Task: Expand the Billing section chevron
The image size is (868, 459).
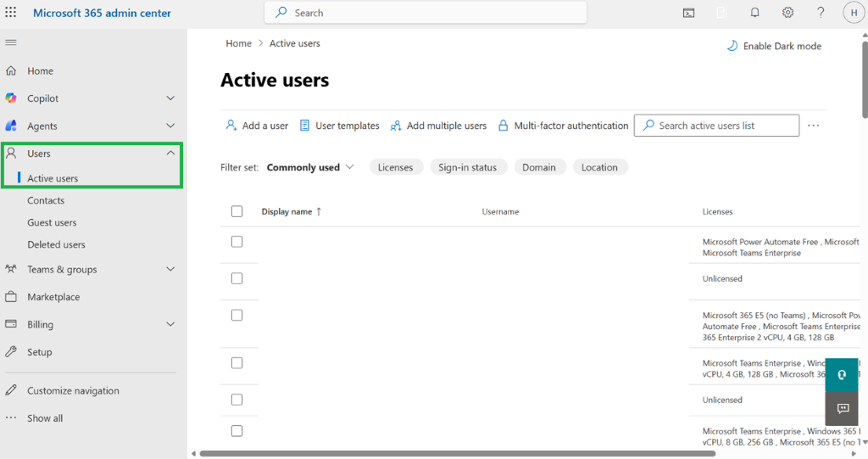Action: tap(170, 324)
